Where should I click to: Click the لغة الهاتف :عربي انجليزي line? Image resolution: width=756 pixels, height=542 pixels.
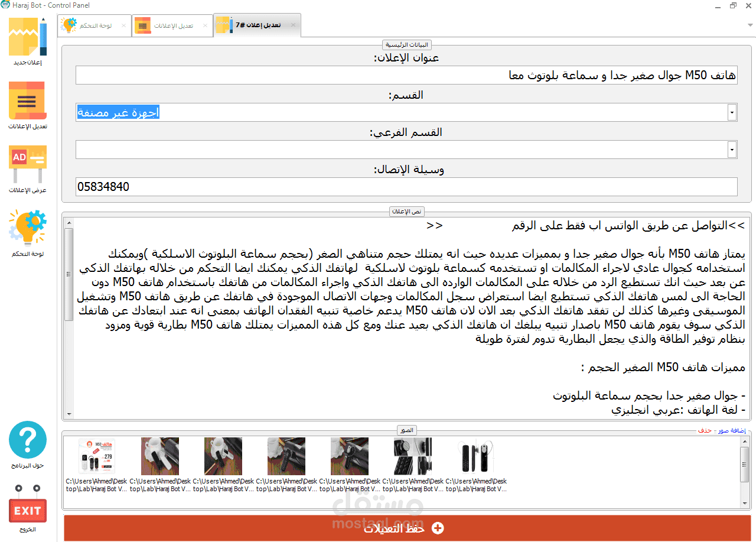tap(678, 410)
